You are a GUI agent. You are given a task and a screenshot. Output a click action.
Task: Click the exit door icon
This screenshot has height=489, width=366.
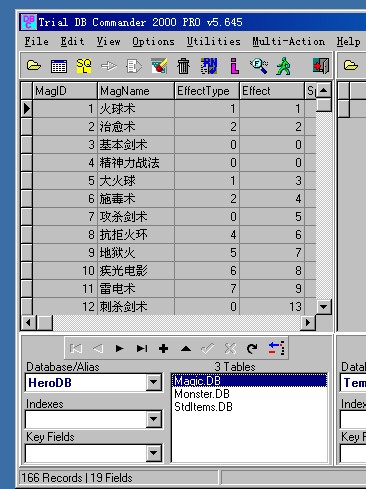tap(321, 65)
